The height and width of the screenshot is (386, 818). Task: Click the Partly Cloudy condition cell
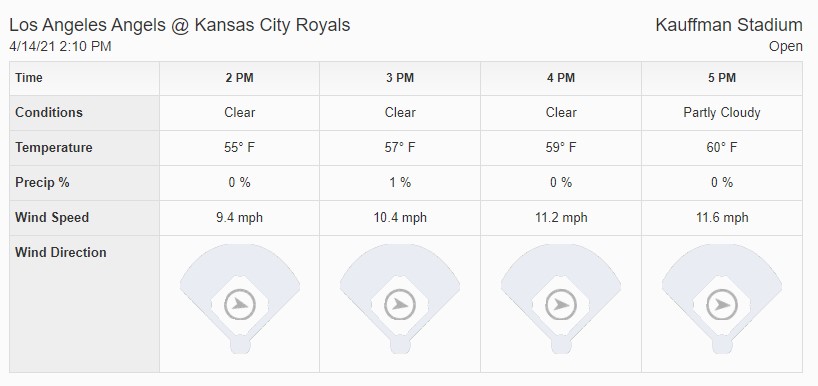pos(722,113)
